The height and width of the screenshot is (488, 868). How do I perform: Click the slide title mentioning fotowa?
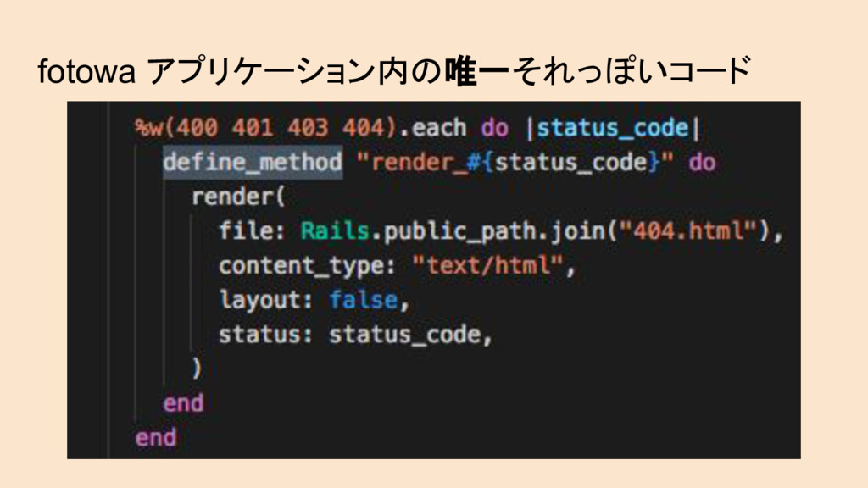[393, 71]
